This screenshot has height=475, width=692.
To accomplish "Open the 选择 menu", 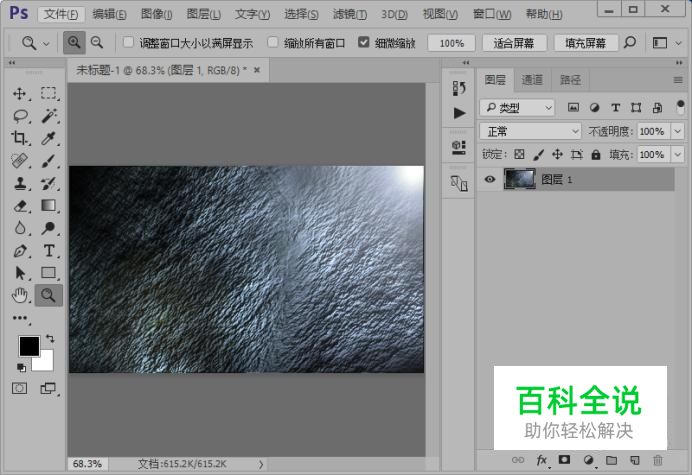I will [301, 14].
